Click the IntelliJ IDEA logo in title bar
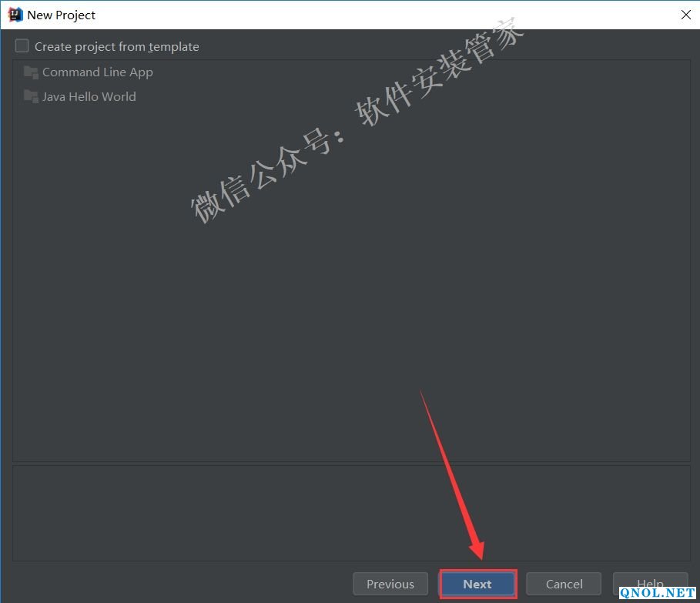Image resolution: width=700 pixels, height=603 pixels. [15, 15]
